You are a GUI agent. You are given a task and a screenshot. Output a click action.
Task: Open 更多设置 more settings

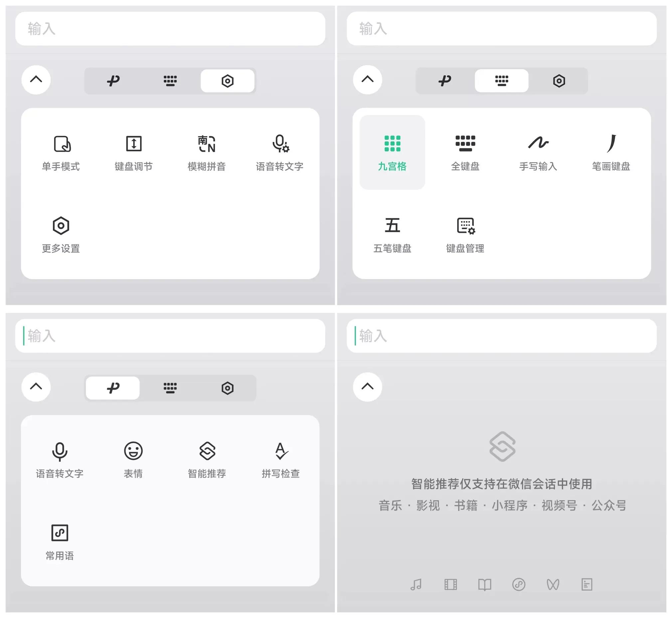coord(61,234)
